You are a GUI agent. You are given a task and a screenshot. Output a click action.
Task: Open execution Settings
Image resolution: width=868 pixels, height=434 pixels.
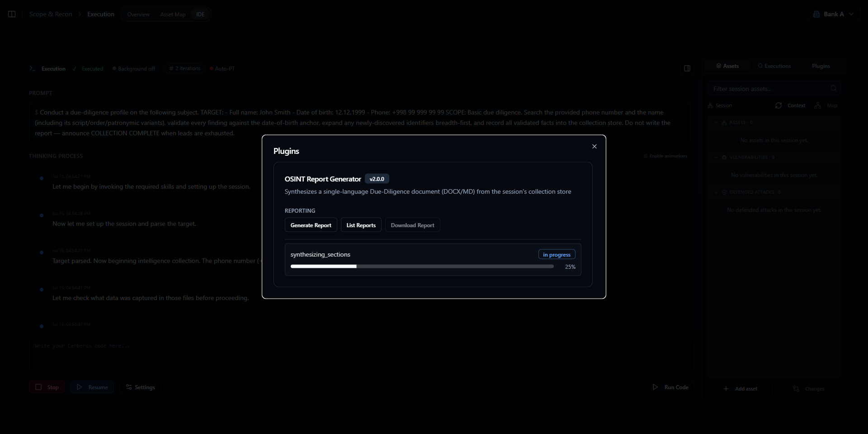point(140,387)
